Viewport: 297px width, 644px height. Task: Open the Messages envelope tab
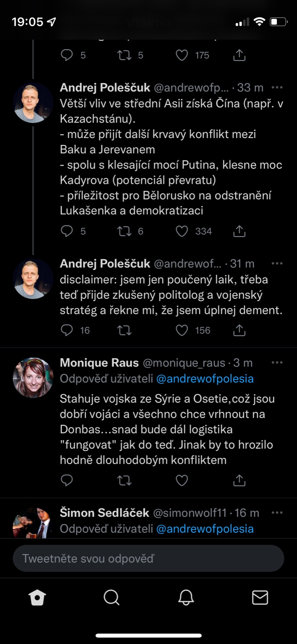click(260, 598)
